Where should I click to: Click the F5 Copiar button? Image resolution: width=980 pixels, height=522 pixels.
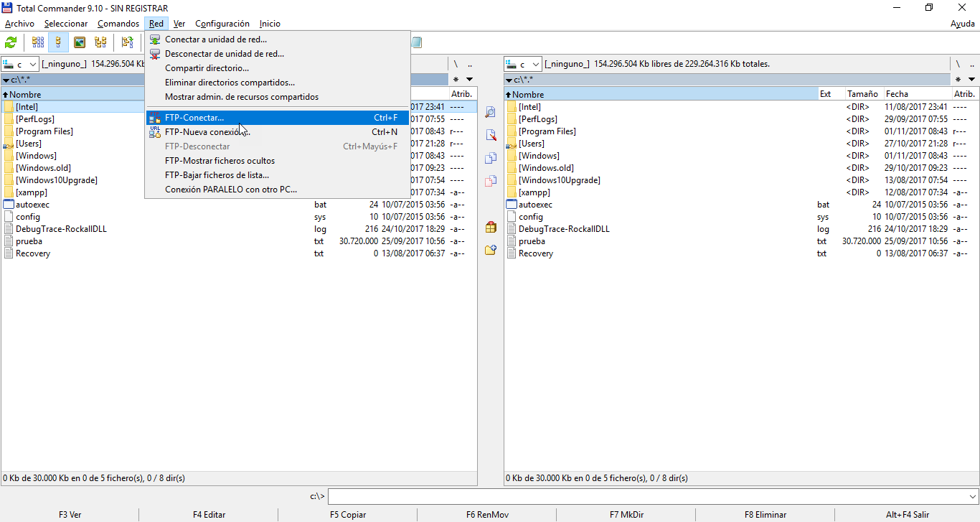348,515
